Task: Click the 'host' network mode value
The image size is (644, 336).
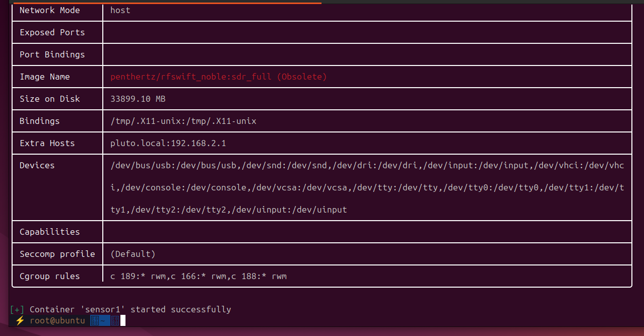Action: [120, 10]
